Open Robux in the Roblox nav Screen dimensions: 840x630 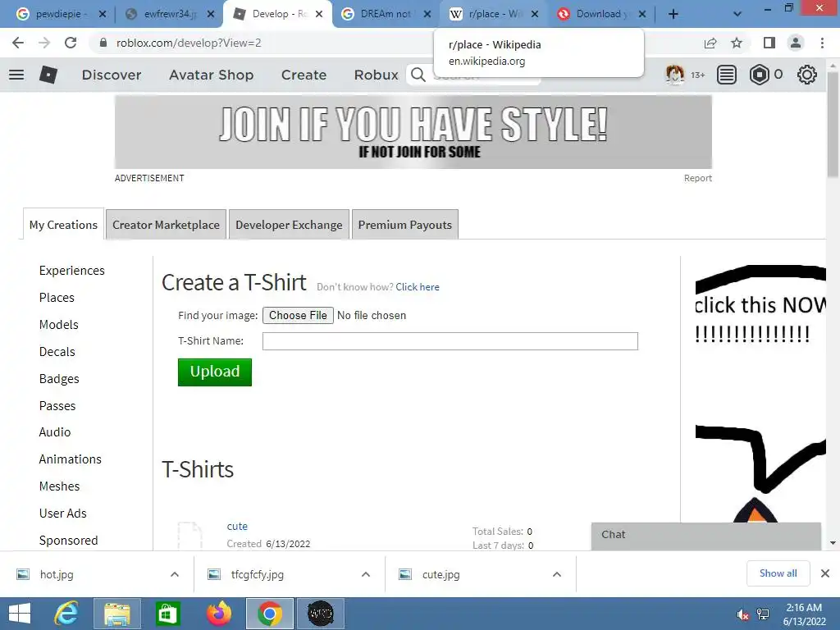tap(376, 75)
